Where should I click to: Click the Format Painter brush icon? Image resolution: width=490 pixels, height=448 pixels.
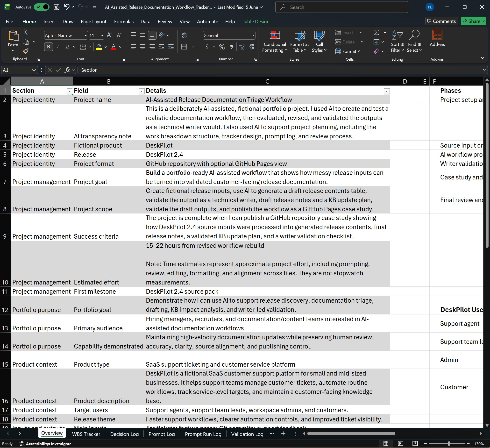26,51
